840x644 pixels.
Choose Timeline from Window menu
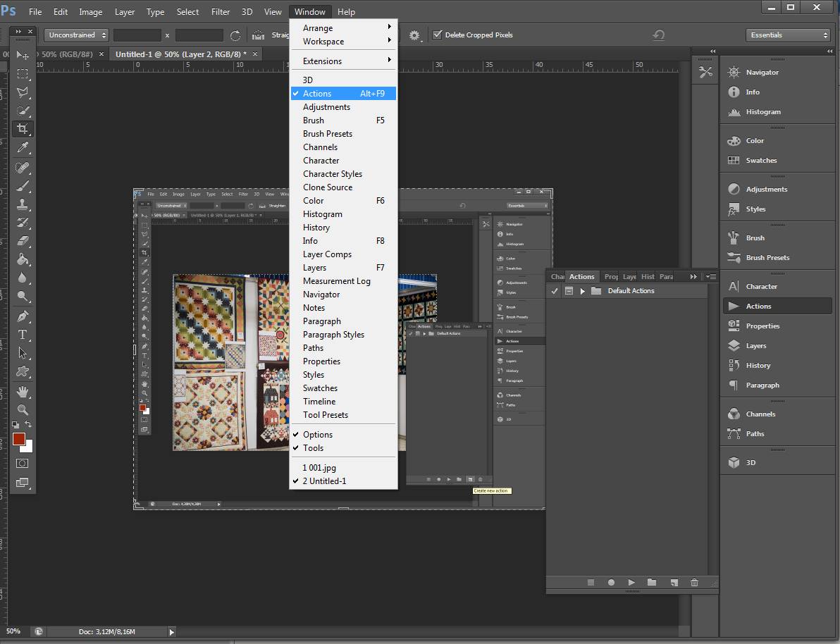(x=343, y=402)
